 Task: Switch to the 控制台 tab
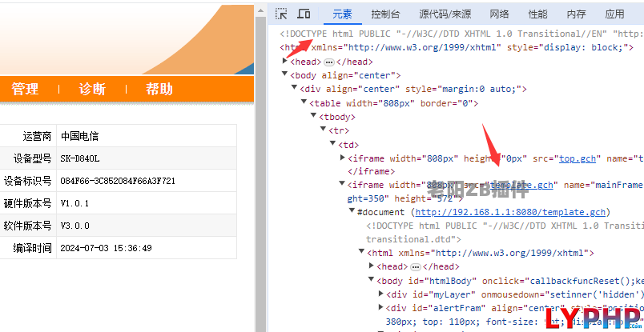pyautogui.click(x=385, y=14)
